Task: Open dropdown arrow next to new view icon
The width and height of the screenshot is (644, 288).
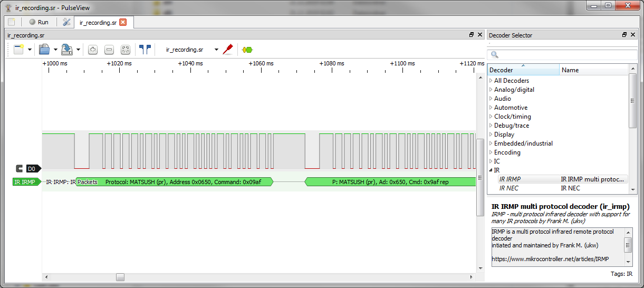Action: pos(30,50)
